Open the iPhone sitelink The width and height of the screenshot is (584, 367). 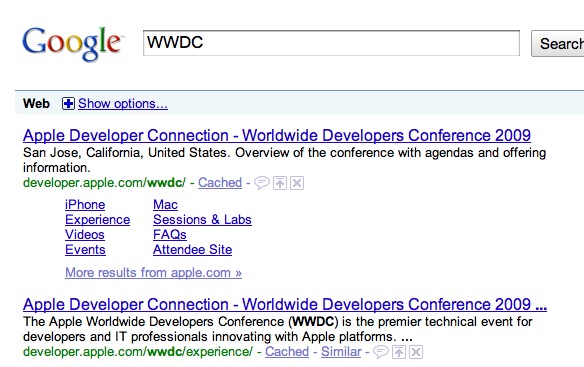85,205
